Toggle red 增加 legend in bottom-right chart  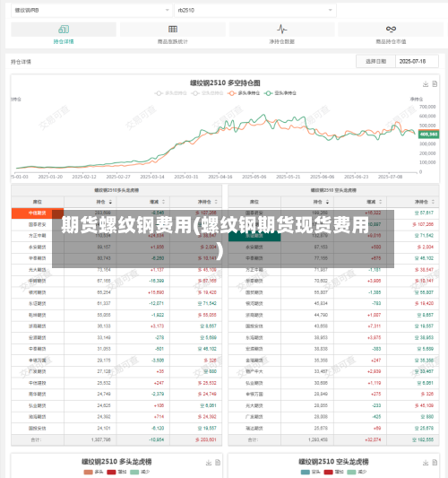click(334, 472)
